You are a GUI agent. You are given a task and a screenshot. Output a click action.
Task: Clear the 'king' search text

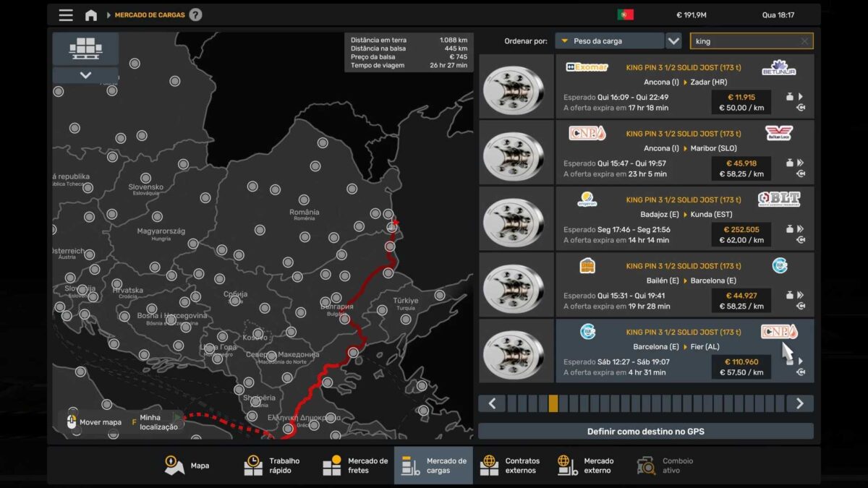804,41
